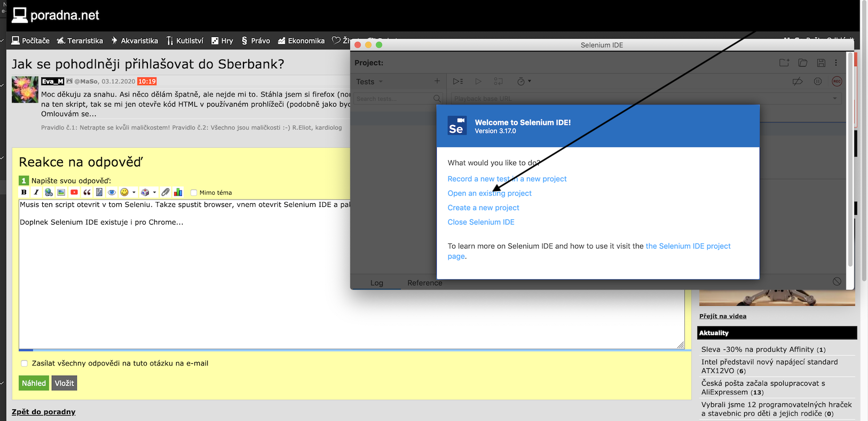The width and height of the screenshot is (868, 421).
Task: Expand the Tests dropdown in Selenium IDE
Action: (370, 82)
